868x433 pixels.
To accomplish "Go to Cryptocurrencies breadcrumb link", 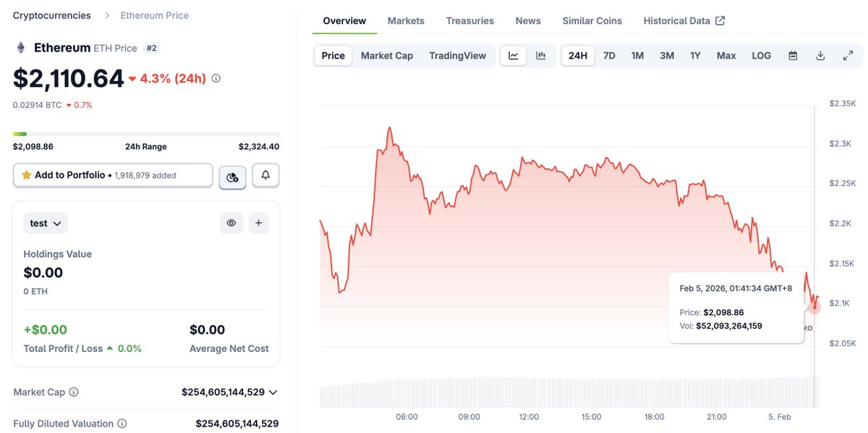I will point(52,15).
